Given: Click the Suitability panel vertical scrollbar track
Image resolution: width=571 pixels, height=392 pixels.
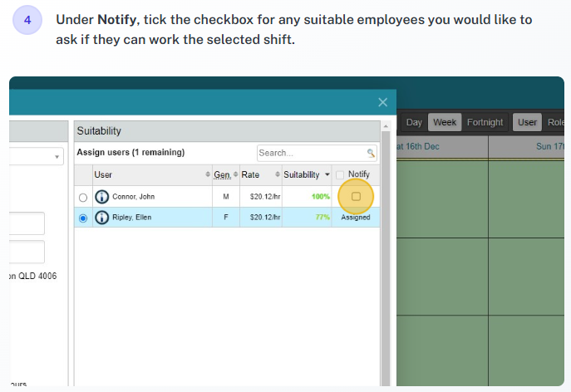Looking at the screenshot, I should [x=386, y=258].
